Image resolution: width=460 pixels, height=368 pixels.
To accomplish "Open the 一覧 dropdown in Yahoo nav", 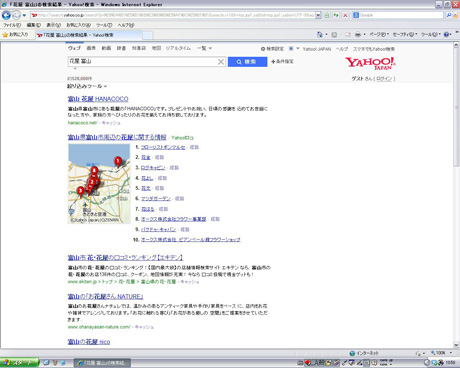I will [x=204, y=48].
